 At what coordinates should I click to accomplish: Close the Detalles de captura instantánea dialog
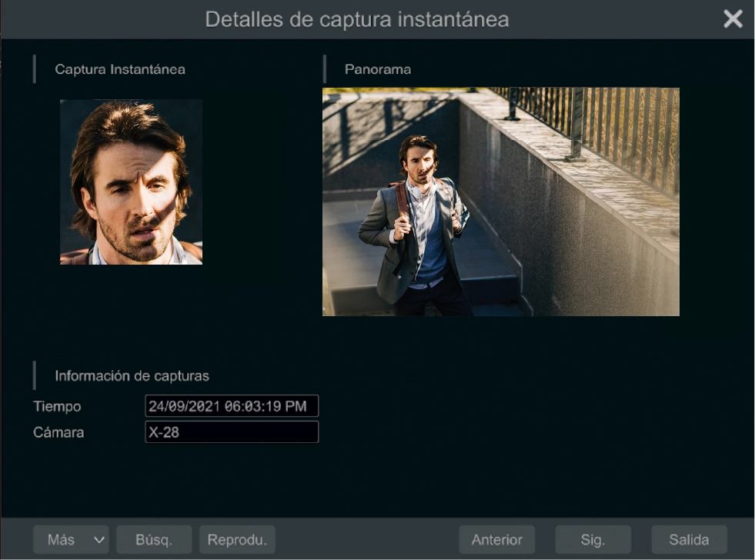(x=733, y=19)
